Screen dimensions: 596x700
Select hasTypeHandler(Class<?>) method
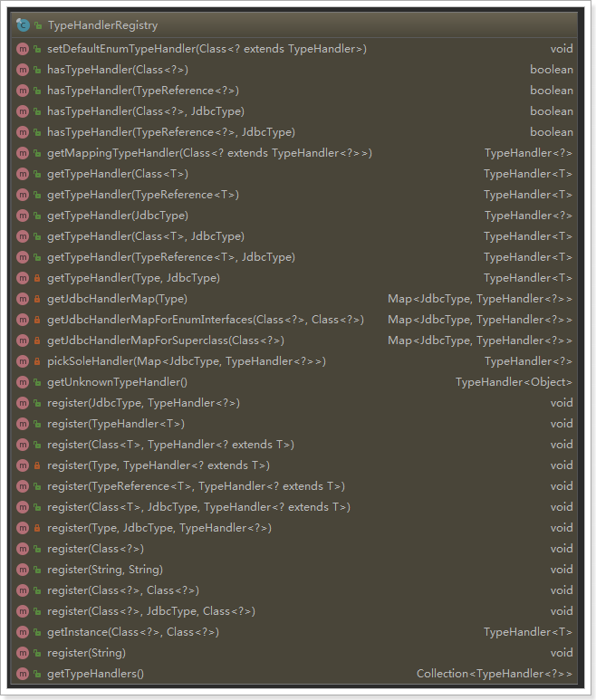click(117, 70)
